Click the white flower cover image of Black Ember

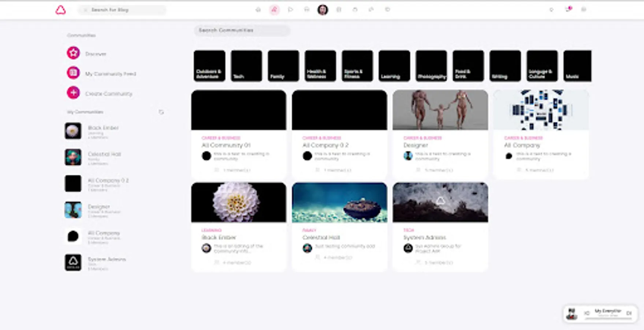point(239,202)
